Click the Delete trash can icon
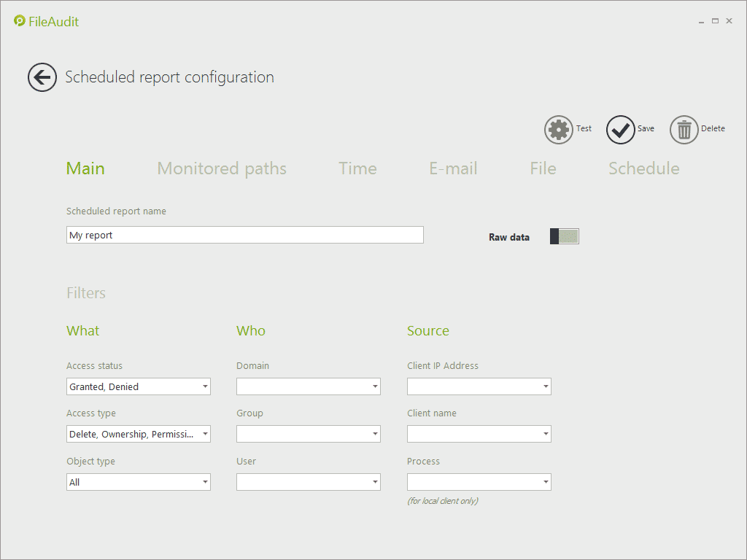This screenshot has width=747, height=560. click(684, 130)
